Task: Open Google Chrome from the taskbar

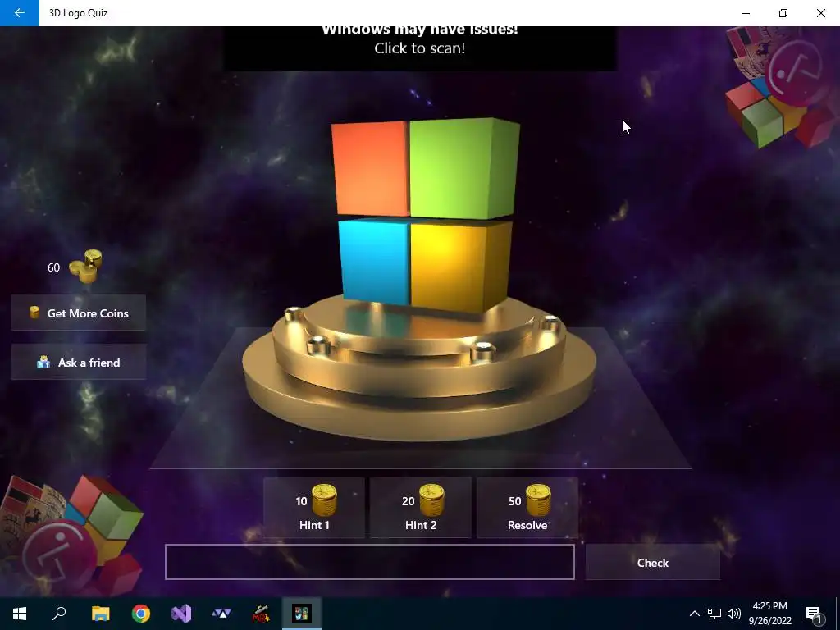Action: point(141,614)
